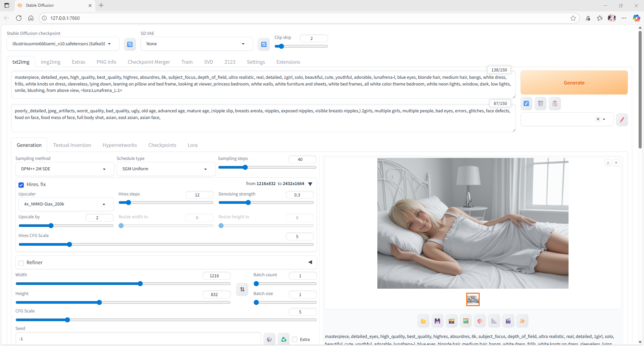Image resolution: width=644 pixels, height=346 pixels.
Task: Send image to inpaint palette icon
Action: tap(480, 321)
